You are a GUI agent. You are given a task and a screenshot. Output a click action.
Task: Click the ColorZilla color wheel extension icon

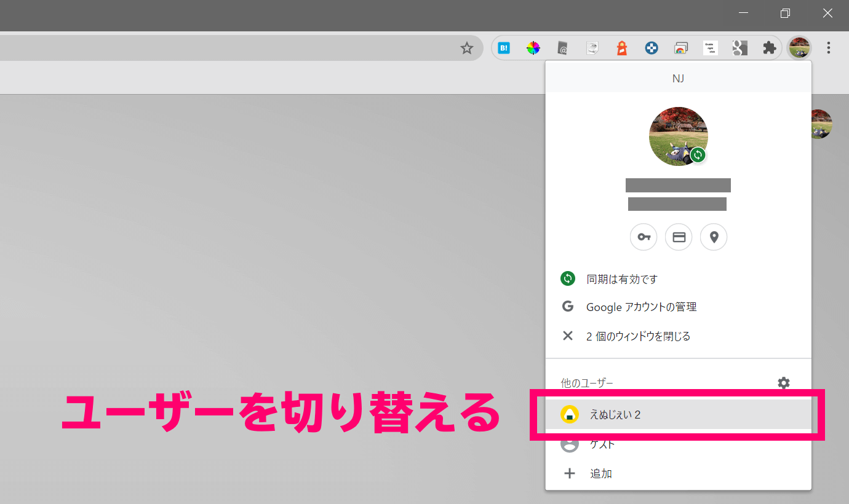tap(533, 47)
